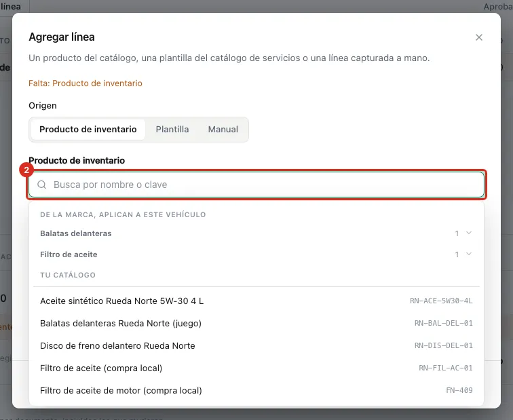513x420 pixels.
Task: Choose Filtro de aceite (compra local)
Action: (256, 368)
